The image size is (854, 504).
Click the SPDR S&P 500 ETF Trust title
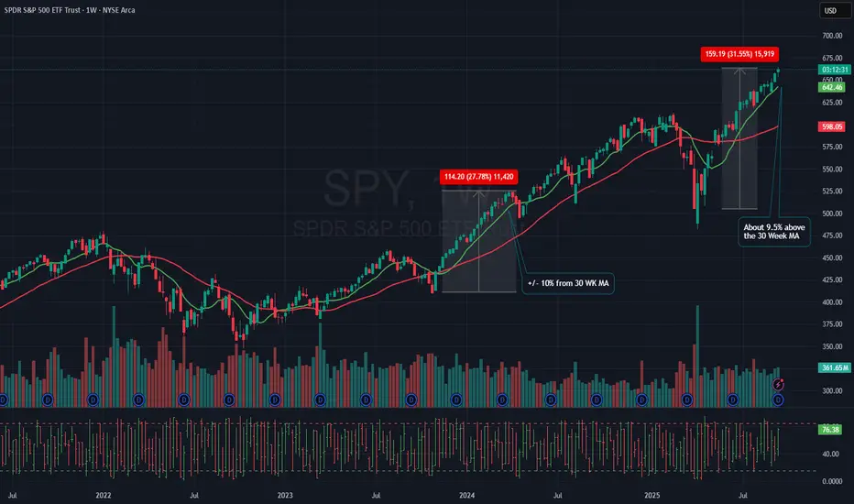coord(70,10)
